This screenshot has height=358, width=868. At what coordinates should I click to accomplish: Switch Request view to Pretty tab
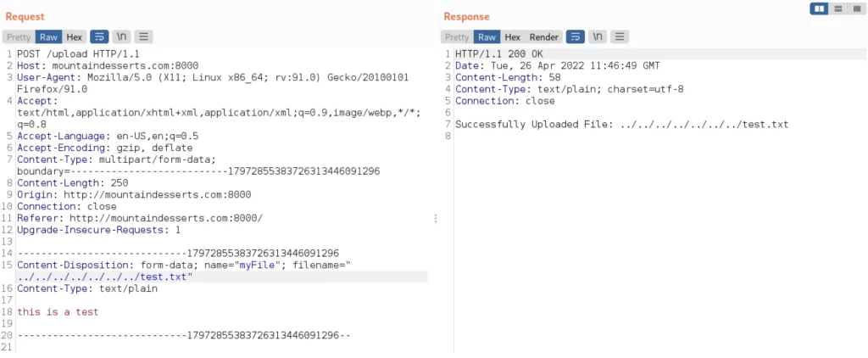pyautogui.click(x=19, y=37)
